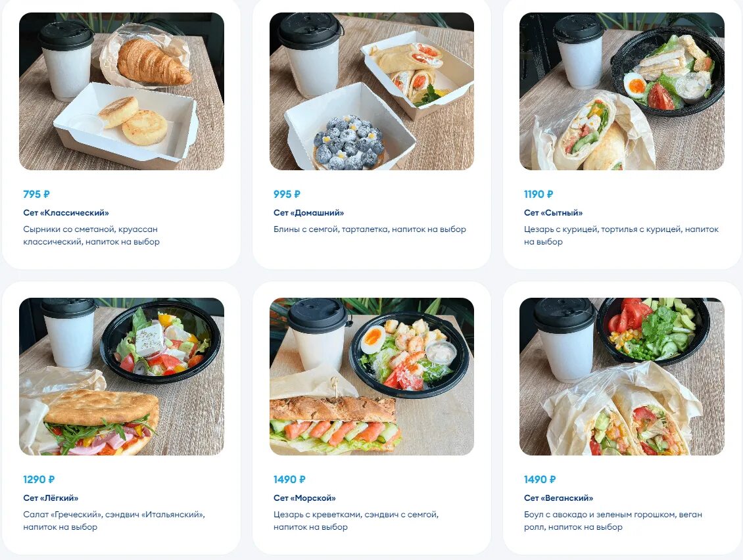Select the 1190 ₽ price label
The image size is (743, 560).
tap(539, 195)
